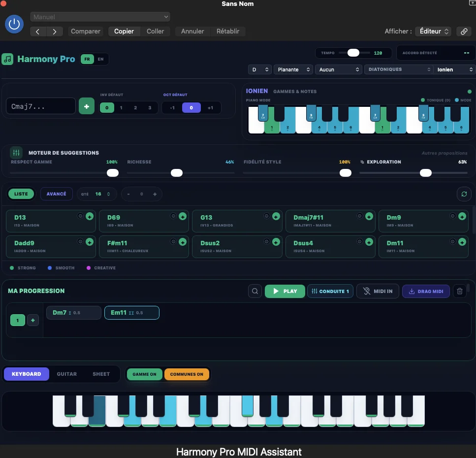Viewport: 476px width, 458px height.
Task: Switch language to FR
Action: [87, 59]
